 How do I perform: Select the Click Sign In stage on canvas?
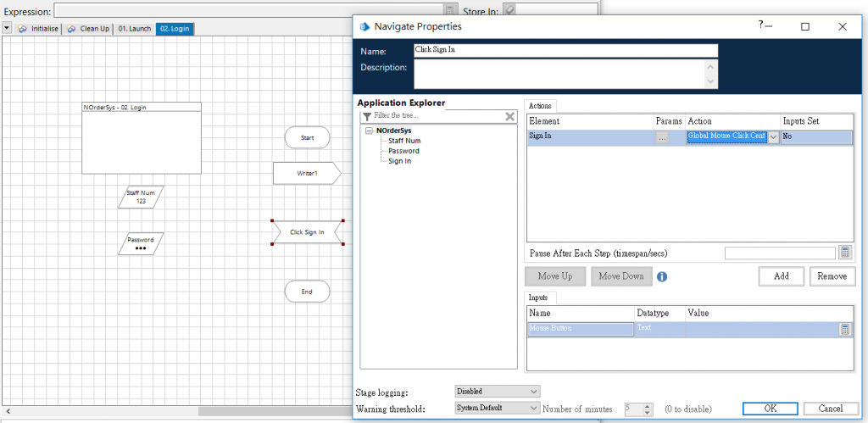pos(307,232)
